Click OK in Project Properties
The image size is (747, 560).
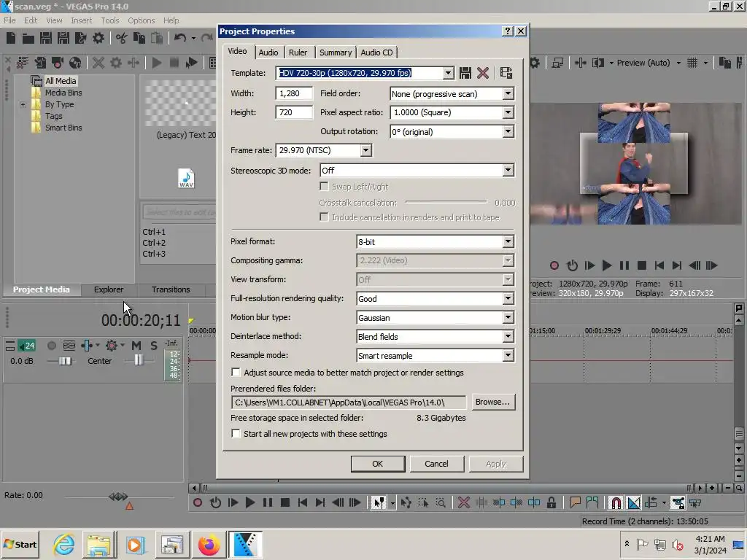coord(378,464)
